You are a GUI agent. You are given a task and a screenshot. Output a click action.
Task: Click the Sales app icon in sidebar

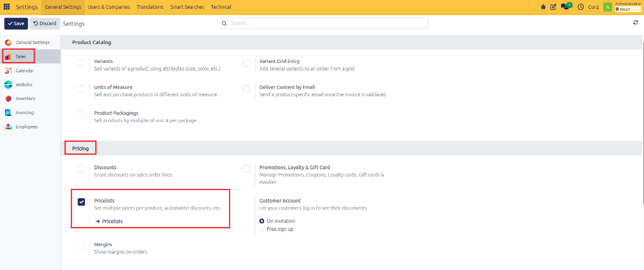(x=8, y=56)
